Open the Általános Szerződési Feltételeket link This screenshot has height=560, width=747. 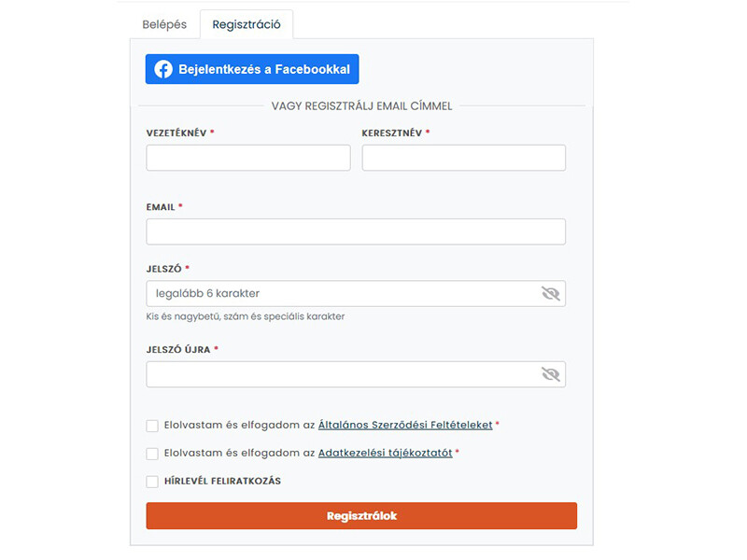[x=405, y=426]
